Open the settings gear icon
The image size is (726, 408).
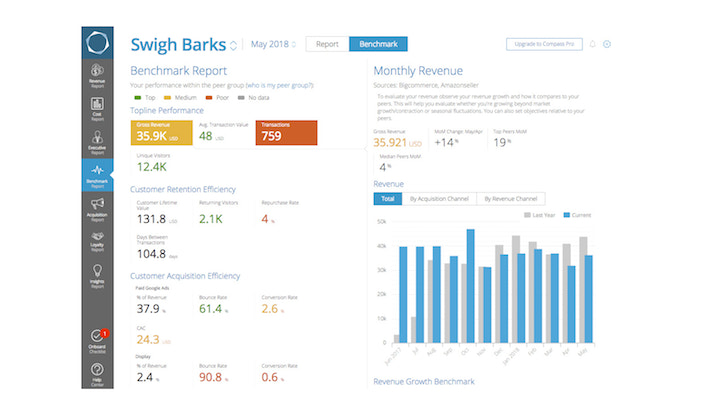(607, 44)
